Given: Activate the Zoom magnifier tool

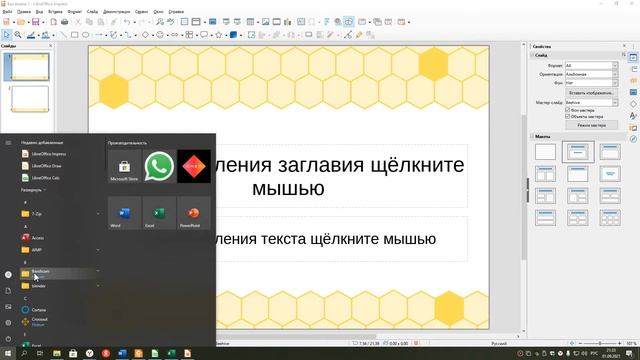Looking at the screenshot, I should (x=18, y=35).
